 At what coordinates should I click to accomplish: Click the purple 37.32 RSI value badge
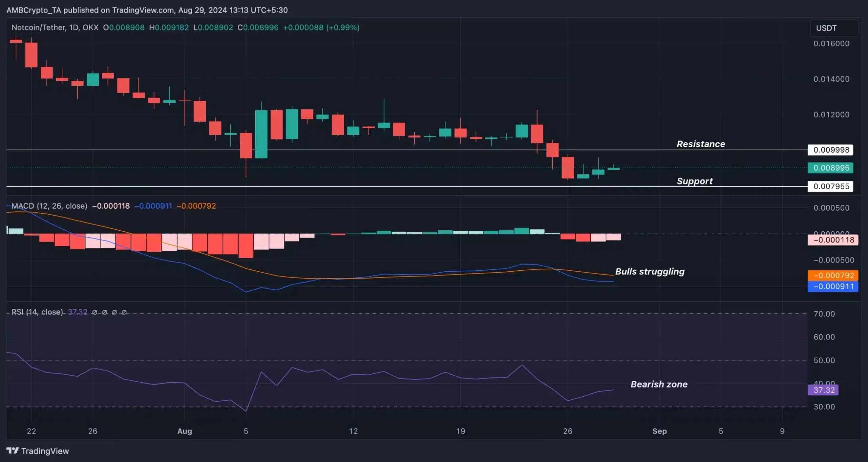tap(823, 390)
